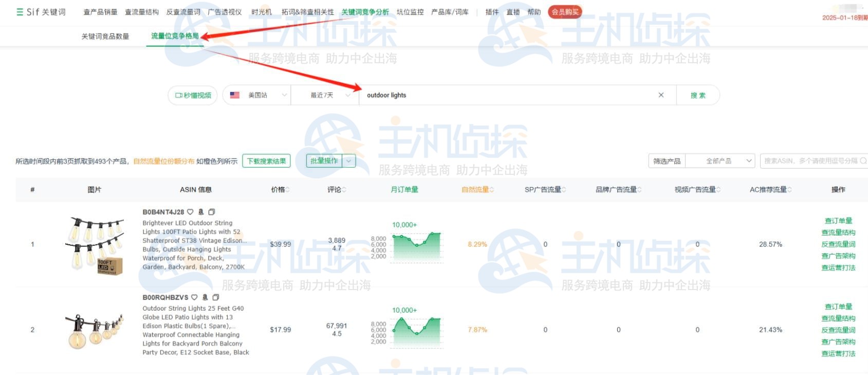Favorite ASIN B0B4NT4J28 with the heart icon

[190, 212]
